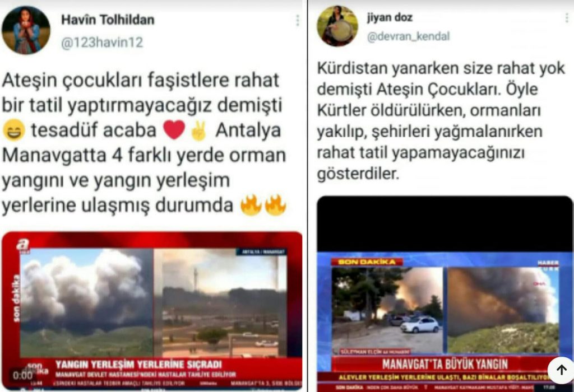This screenshot has width=574, height=392.
Task: Open three-dot menu on jiyan doz's tweet
Action: [568, 18]
